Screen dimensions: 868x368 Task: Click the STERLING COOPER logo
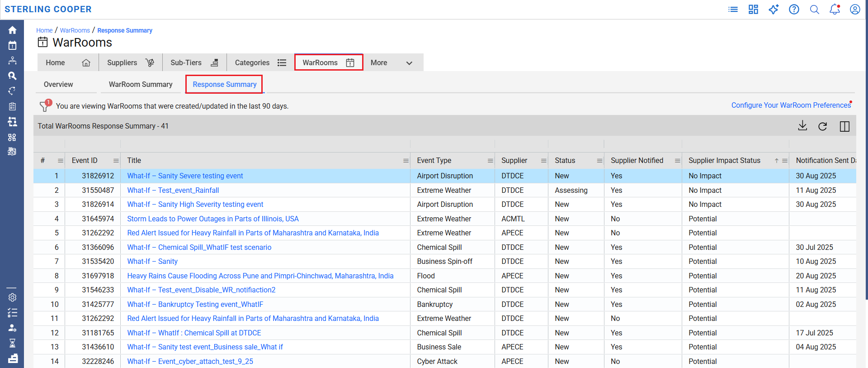tap(48, 9)
